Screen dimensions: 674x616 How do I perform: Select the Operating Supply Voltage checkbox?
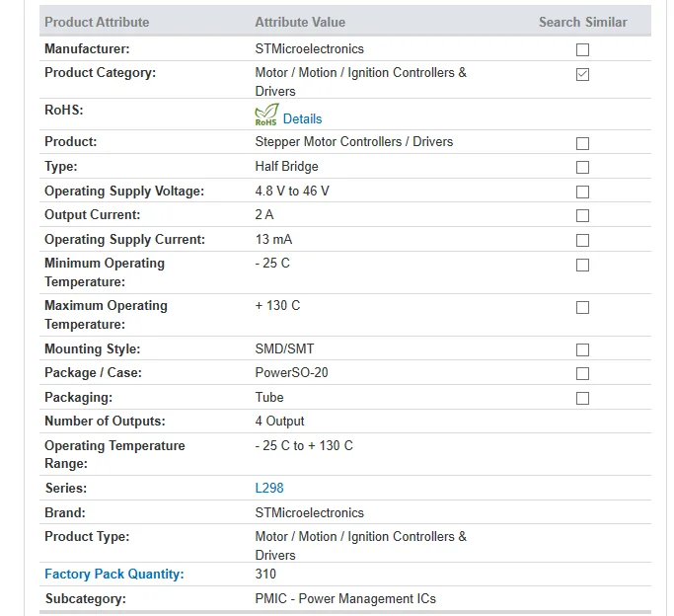[x=582, y=192]
